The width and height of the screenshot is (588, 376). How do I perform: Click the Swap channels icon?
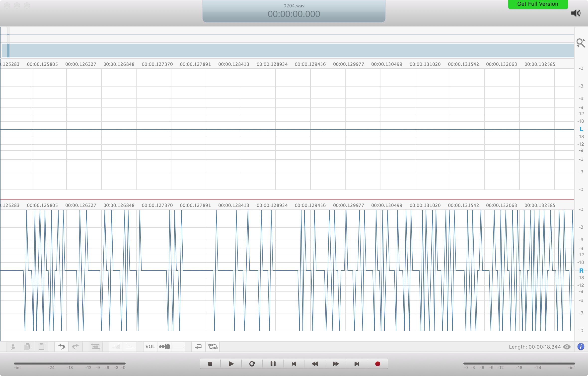pos(213,347)
